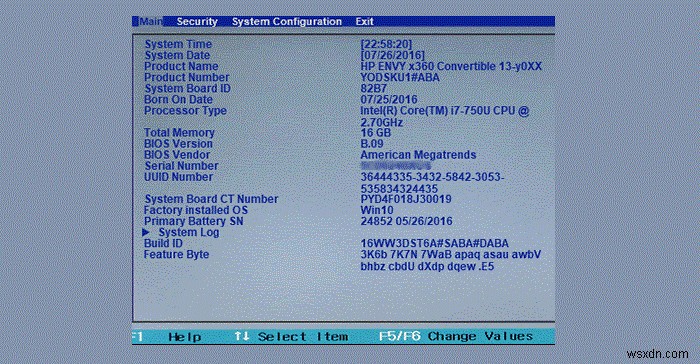700x364 pixels.
Task: Click the B.09 BIOS version value
Action: [x=372, y=144]
